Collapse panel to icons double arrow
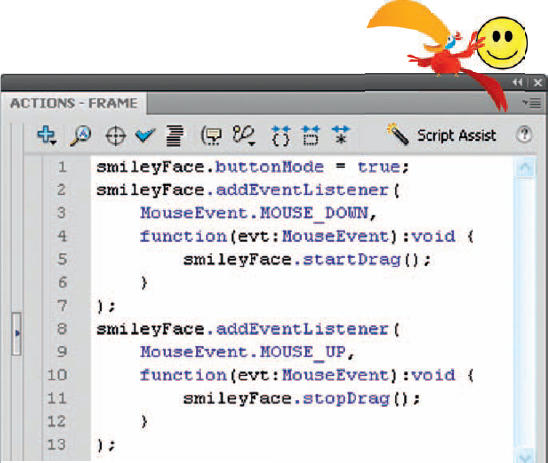Screen dimensions: 548x463 coord(518,82)
